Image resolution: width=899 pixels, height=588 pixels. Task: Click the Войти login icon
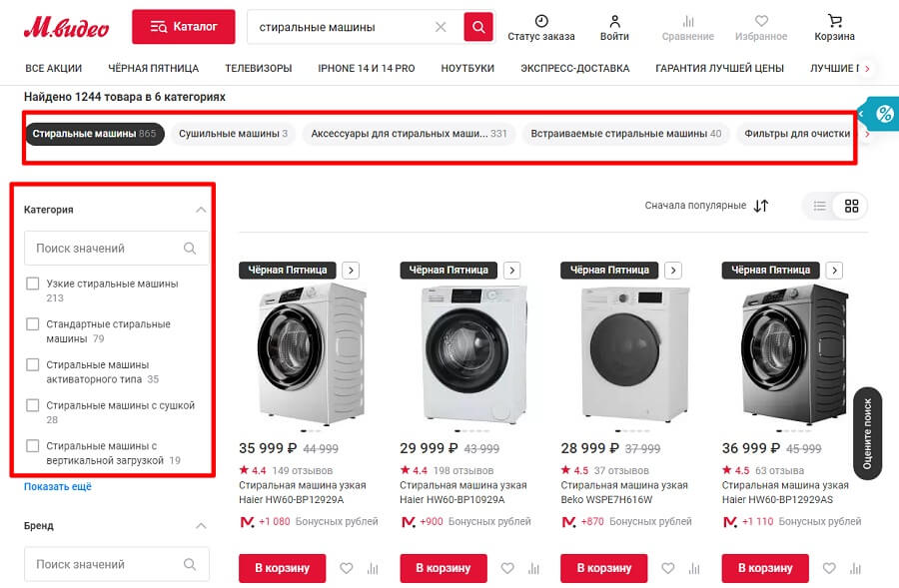(x=615, y=22)
